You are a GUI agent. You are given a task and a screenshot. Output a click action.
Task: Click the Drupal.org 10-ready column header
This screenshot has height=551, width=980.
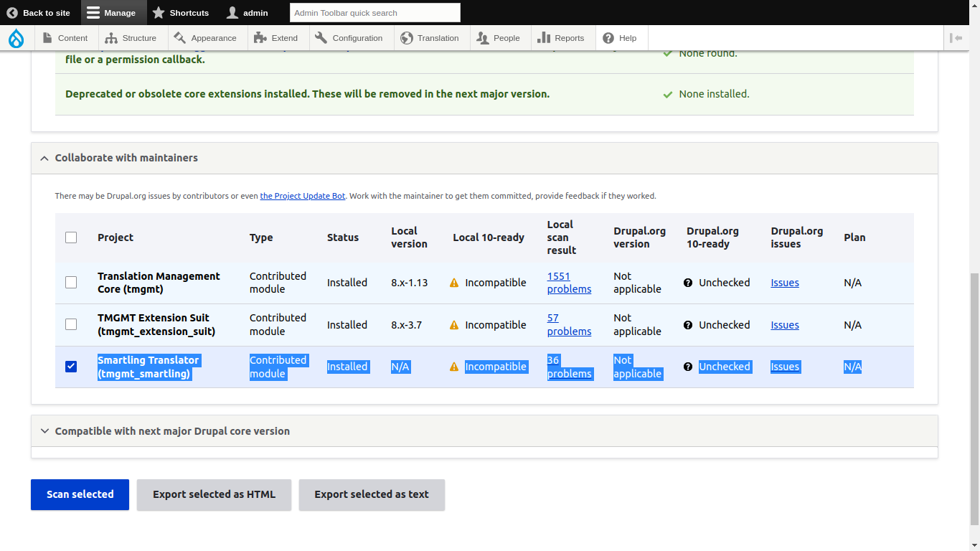[x=712, y=237]
